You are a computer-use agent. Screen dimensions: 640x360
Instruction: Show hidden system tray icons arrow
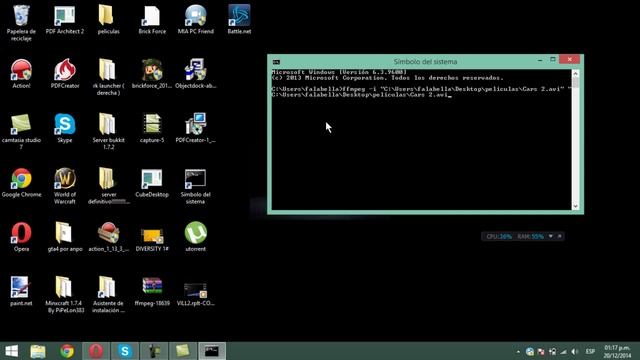click(x=518, y=351)
